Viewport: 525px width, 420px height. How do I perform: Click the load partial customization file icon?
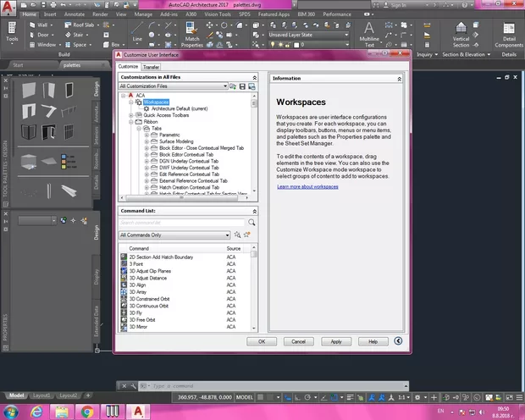[235, 86]
